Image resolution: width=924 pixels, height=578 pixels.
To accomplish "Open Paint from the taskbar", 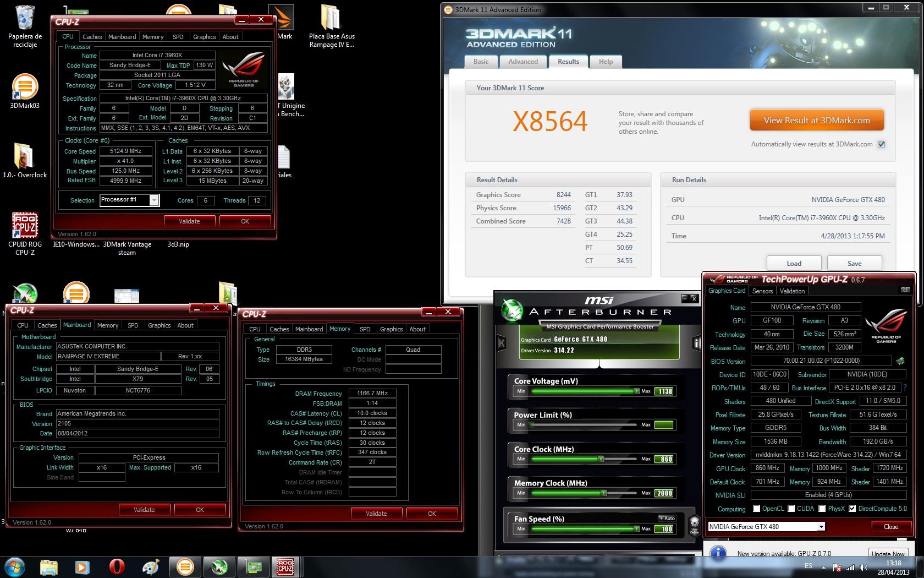I will tap(150, 567).
